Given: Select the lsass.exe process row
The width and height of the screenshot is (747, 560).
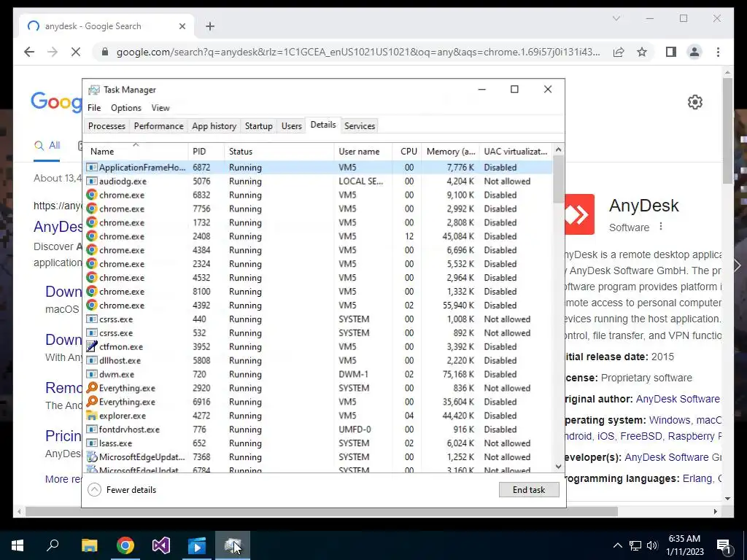Looking at the screenshot, I should pyautogui.click(x=318, y=443).
